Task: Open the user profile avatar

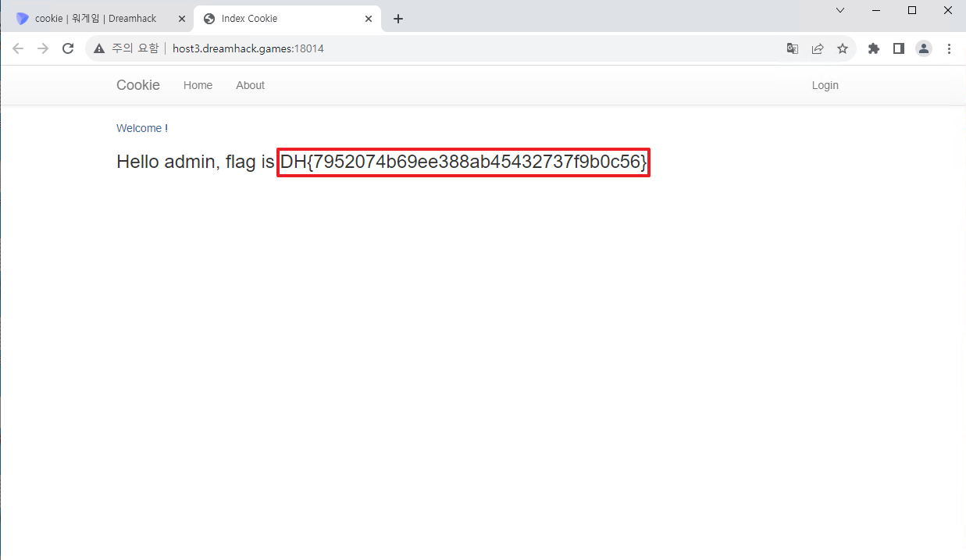Action: (924, 48)
